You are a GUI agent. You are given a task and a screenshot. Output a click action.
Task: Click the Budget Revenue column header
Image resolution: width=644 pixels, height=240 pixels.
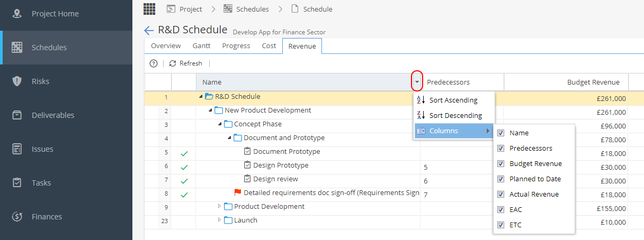click(566, 82)
